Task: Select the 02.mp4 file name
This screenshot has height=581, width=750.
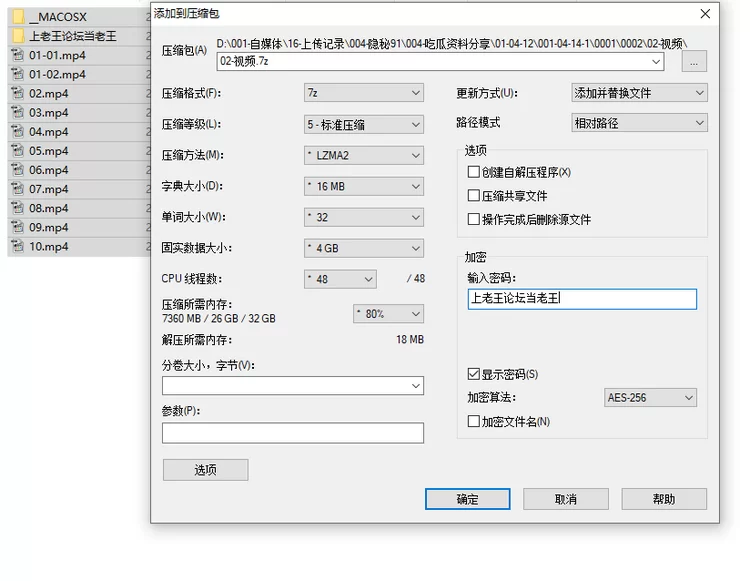Action: [x=48, y=94]
